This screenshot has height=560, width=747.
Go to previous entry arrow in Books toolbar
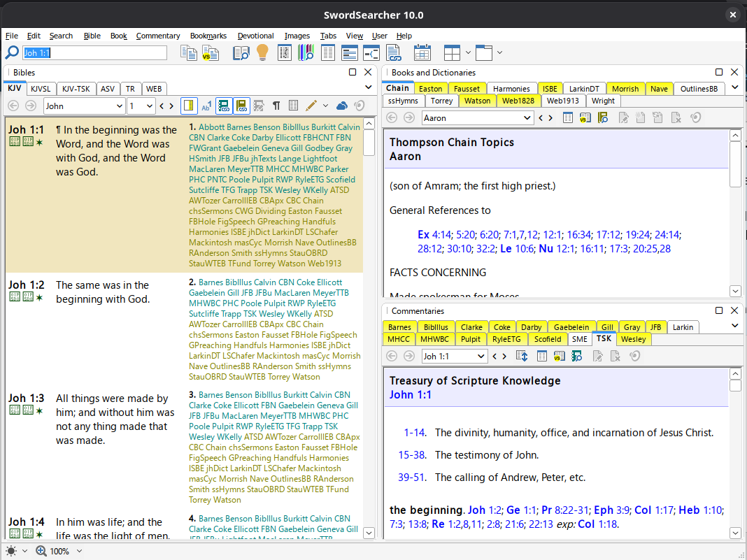pos(541,117)
